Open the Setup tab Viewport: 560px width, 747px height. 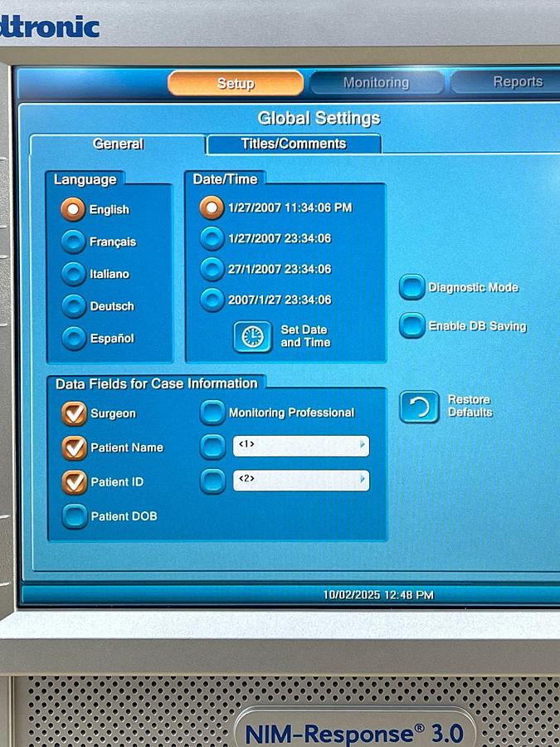236,83
